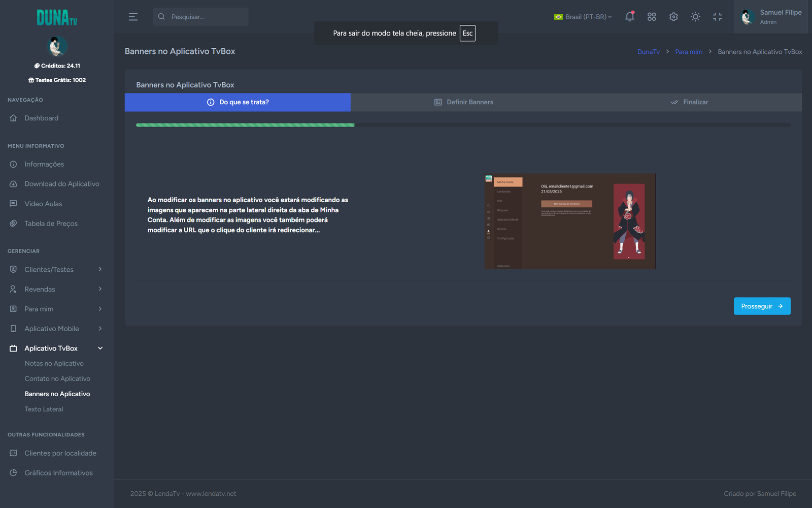Open the DunaTv breadcrumb link
Screen dimensions: 812x508
click(x=649, y=52)
